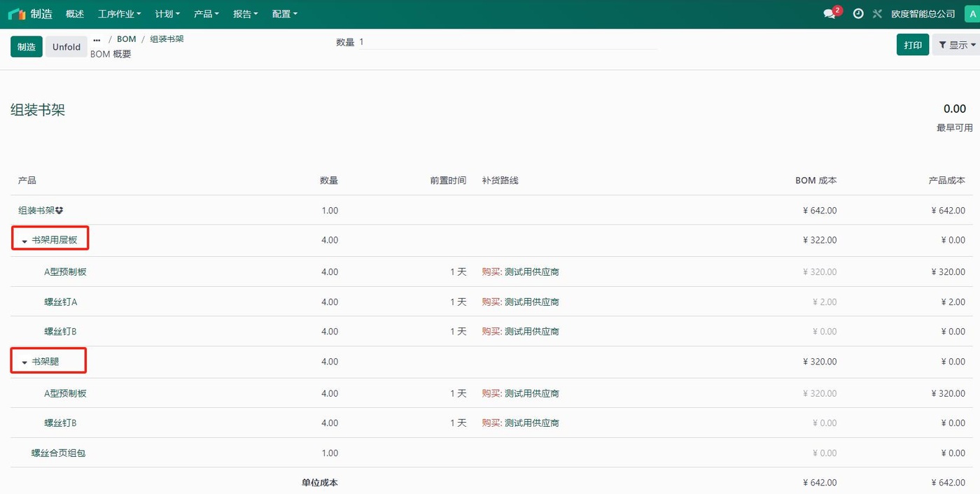
Task: Open the conversations icon with 2 unread messages
Action: pyautogui.click(x=830, y=13)
